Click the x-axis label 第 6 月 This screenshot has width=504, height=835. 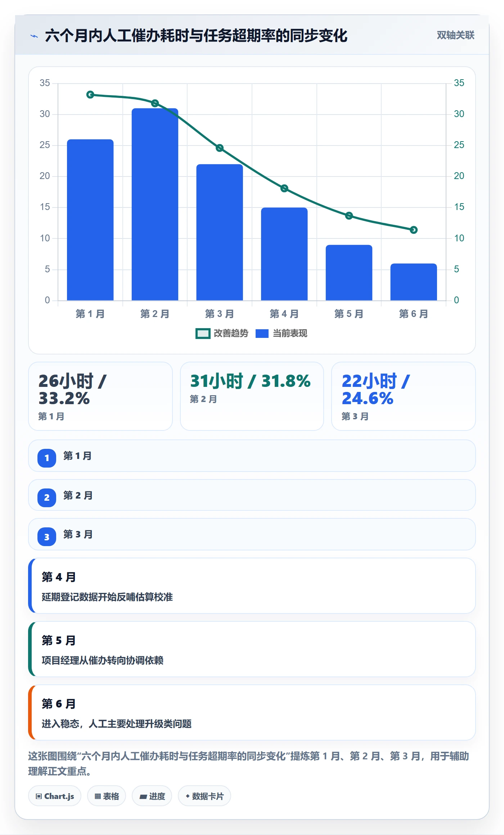tap(414, 314)
